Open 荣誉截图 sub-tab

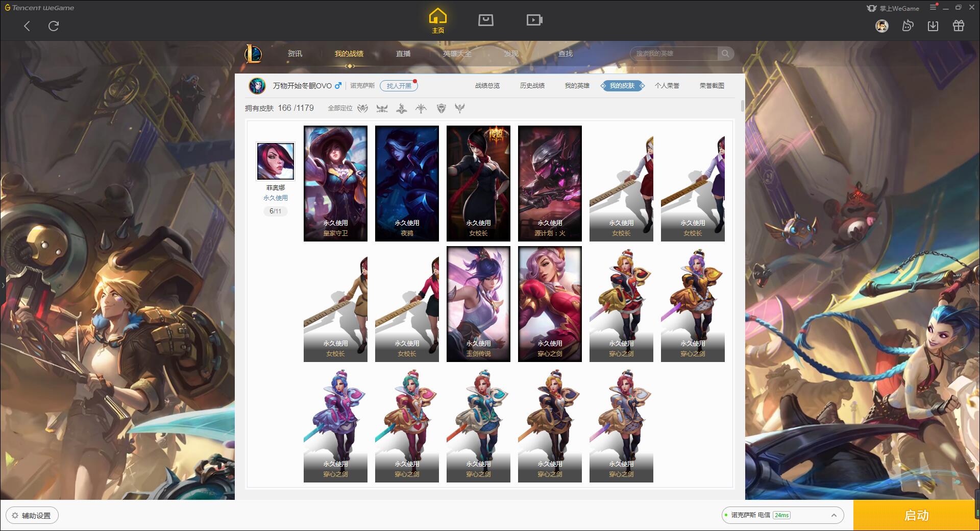pyautogui.click(x=712, y=86)
